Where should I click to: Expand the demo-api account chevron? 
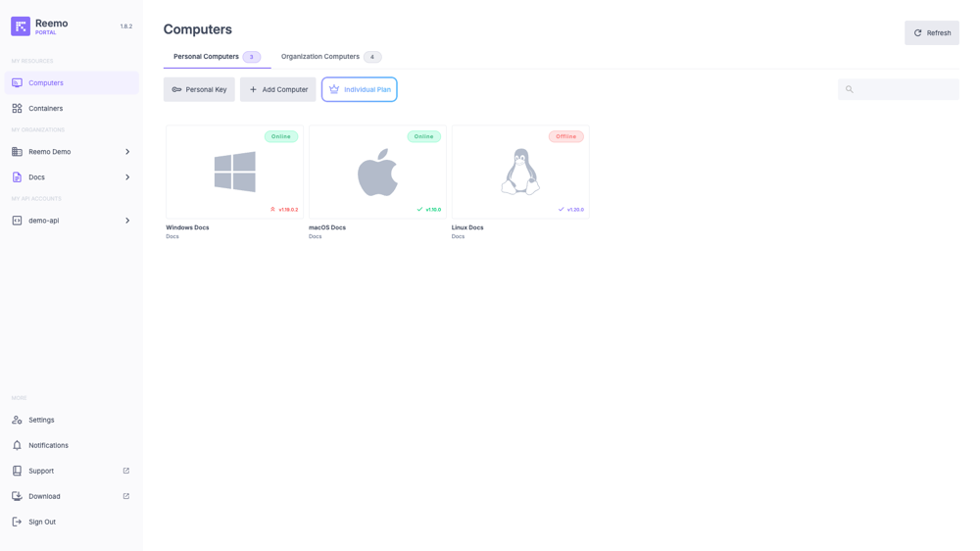click(127, 221)
